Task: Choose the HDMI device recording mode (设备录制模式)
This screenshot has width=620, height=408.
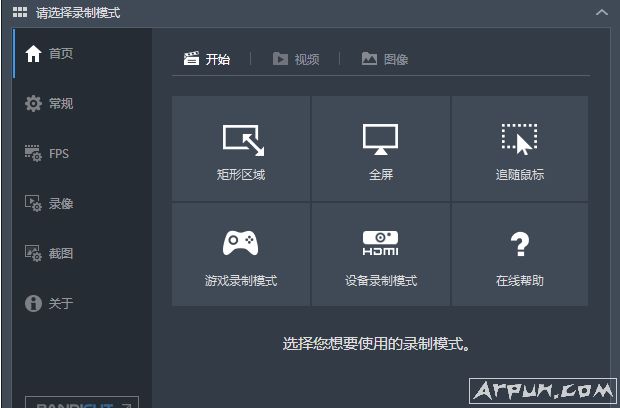Action: click(x=380, y=255)
